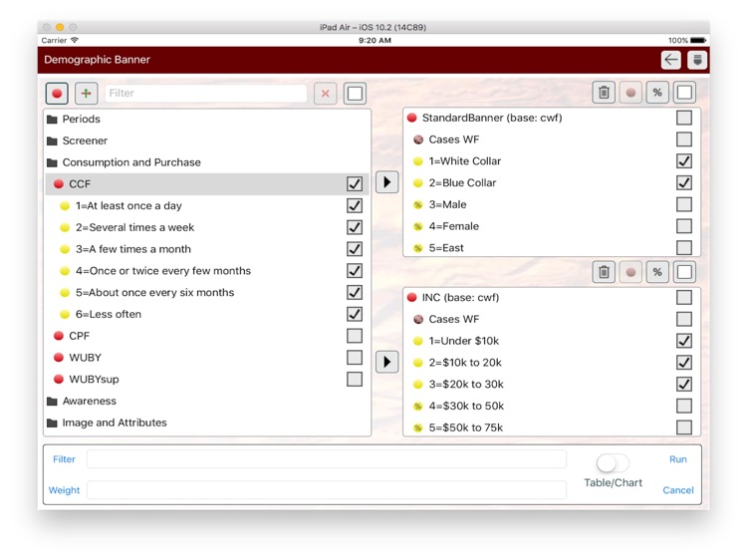Check the CPF checkbox
Image resolution: width=747 pixels, height=560 pixels.
point(355,336)
